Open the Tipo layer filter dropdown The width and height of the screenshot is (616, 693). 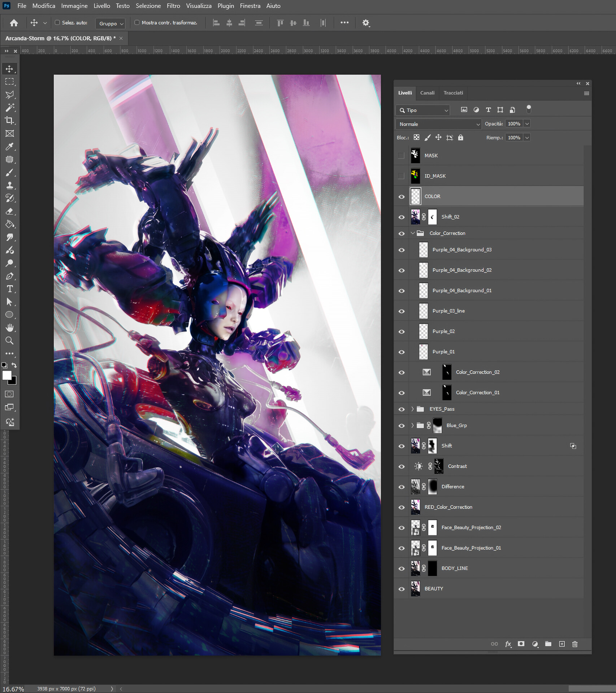pyautogui.click(x=423, y=110)
